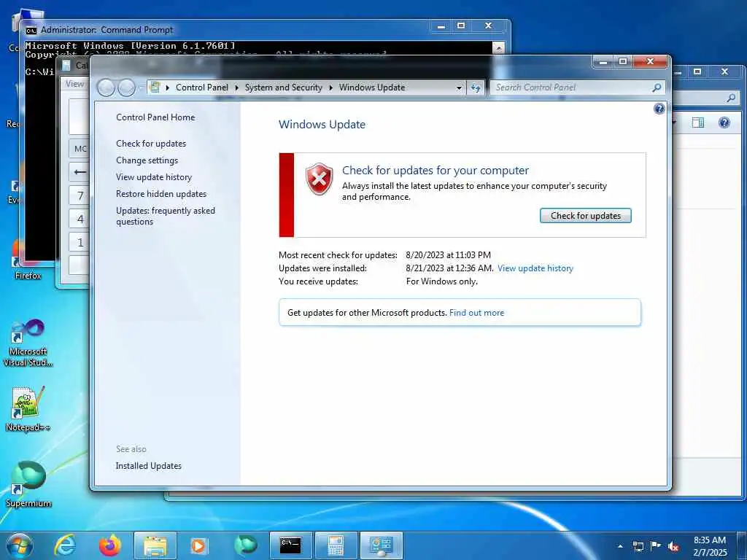
Task: Open Windows Explorer from taskbar
Action: pyautogui.click(x=155, y=545)
